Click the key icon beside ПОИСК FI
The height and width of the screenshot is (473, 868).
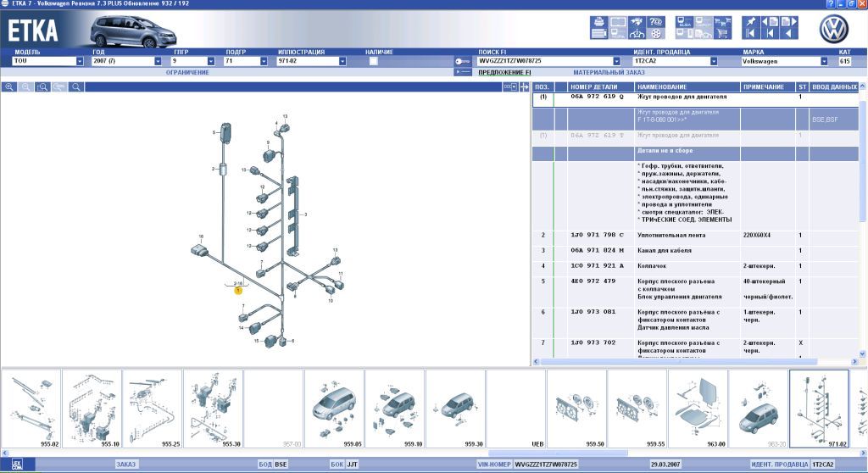tap(462, 62)
